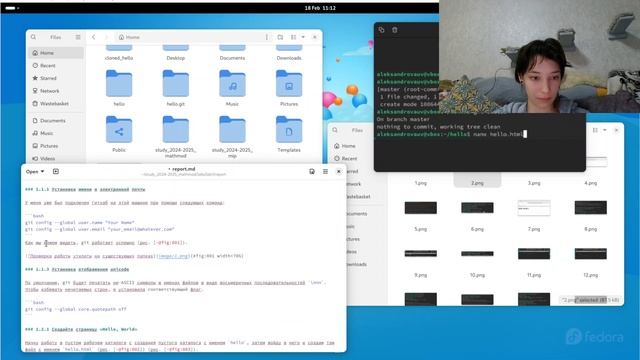Click the 'git config --global core.quotepath off' line
Image resolution: width=640 pixels, height=360 pixels.
point(76,309)
